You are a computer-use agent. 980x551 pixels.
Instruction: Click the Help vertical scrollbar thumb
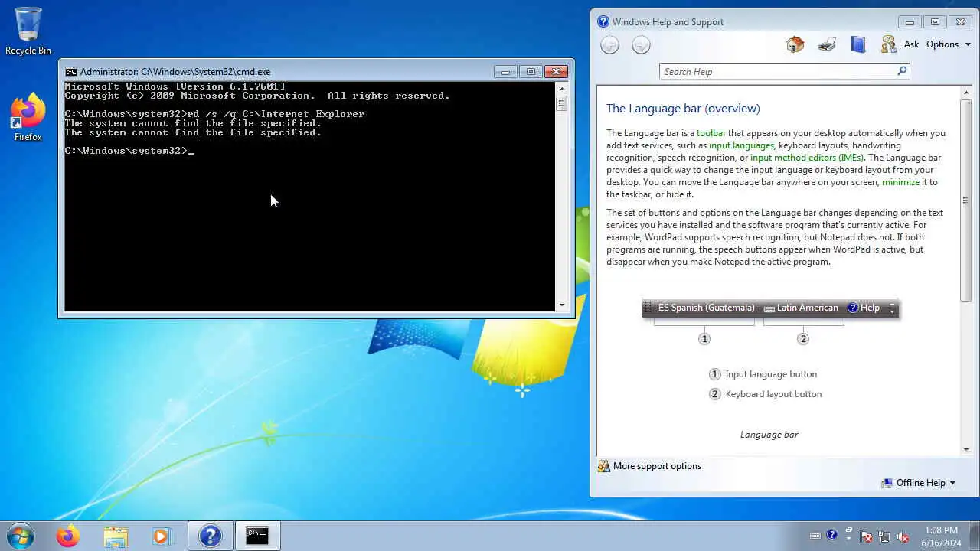tap(966, 199)
